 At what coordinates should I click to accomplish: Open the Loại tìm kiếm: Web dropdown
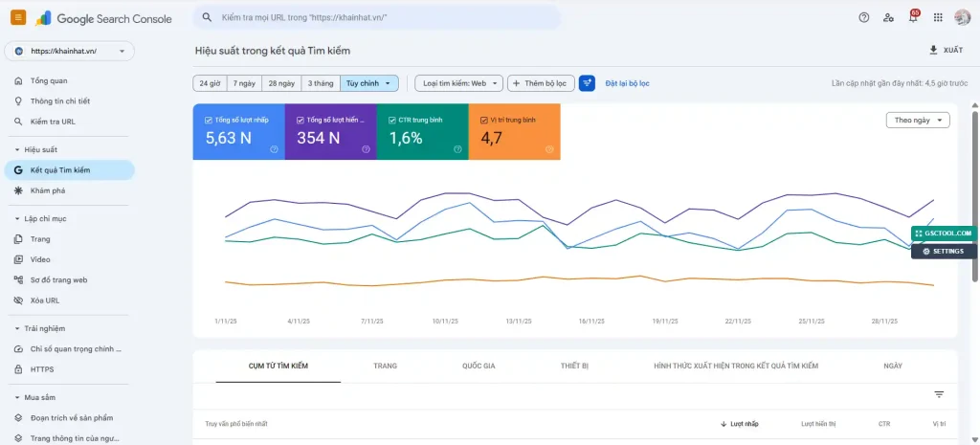tap(458, 83)
